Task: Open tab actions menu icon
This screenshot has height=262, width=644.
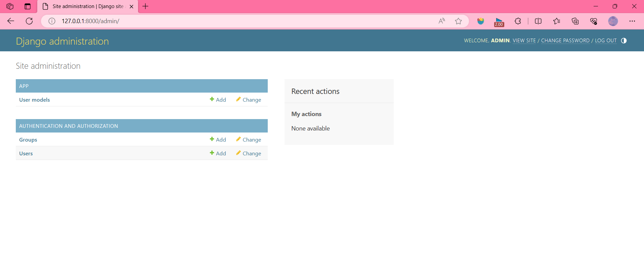Action: tap(28, 6)
